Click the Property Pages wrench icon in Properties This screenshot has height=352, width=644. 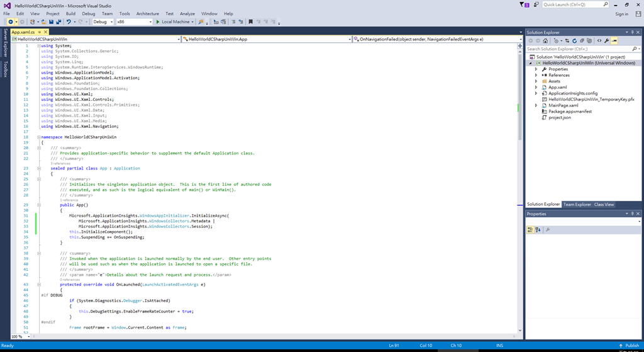click(x=548, y=230)
